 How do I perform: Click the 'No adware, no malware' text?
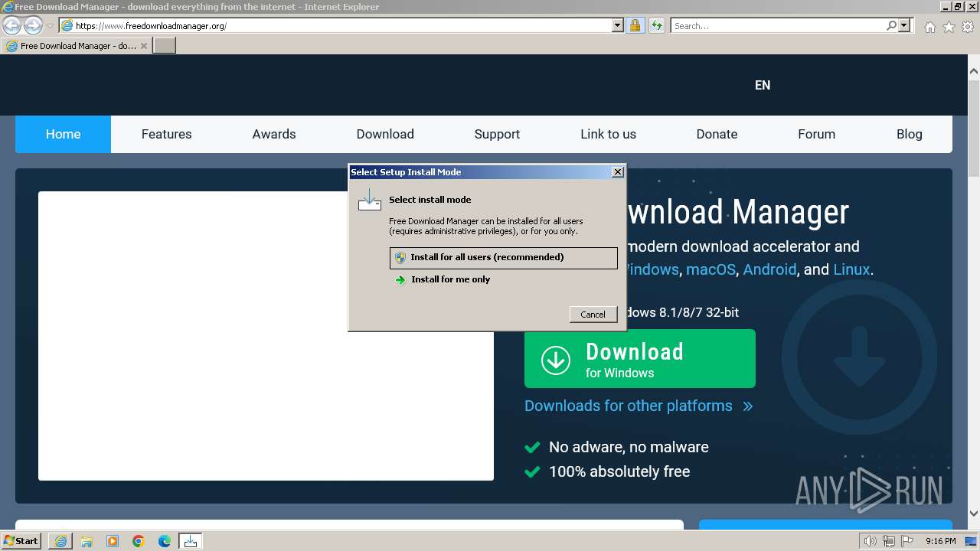tap(629, 447)
